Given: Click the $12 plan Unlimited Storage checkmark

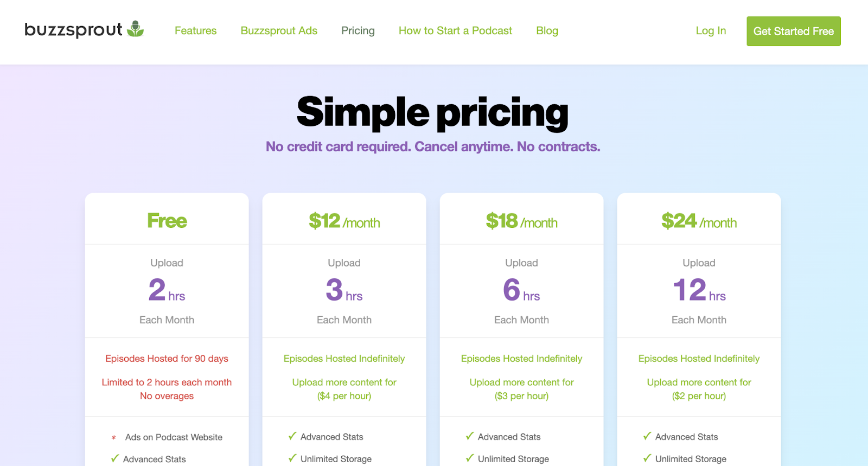Looking at the screenshot, I should click(x=292, y=458).
